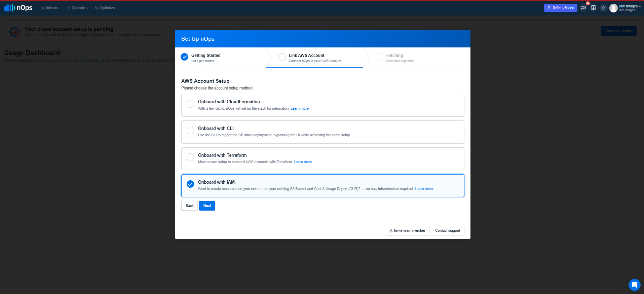The width and height of the screenshot is (644, 294).
Task: Click the AWS Account Setup heading
Action: (x=205, y=81)
